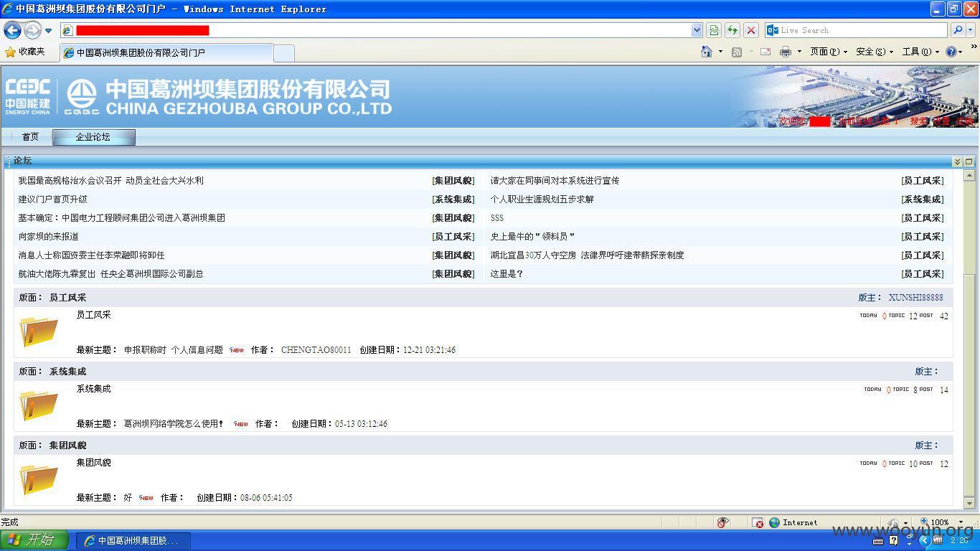Click the scrollbar down arrow
The height and width of the screenshot is (551, 980).
coord(969,504)
